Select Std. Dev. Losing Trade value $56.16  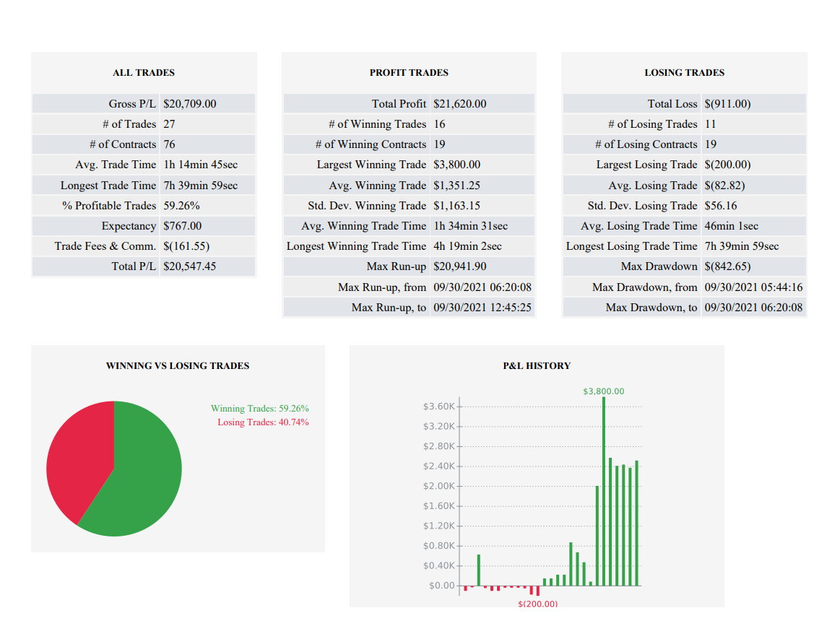[x=721, y=205]
